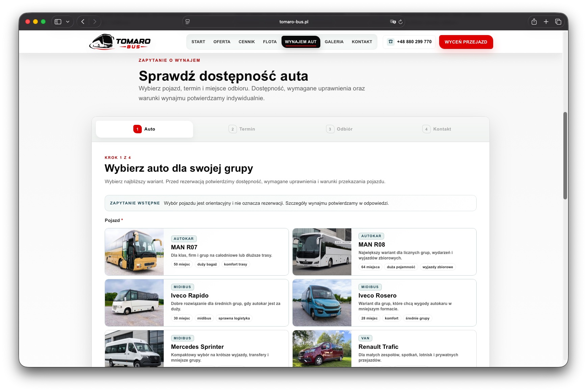This screenshot has height=392, width=587.
Task: Click the red Renault Trafic photo
Action: [x=322, y=349]
